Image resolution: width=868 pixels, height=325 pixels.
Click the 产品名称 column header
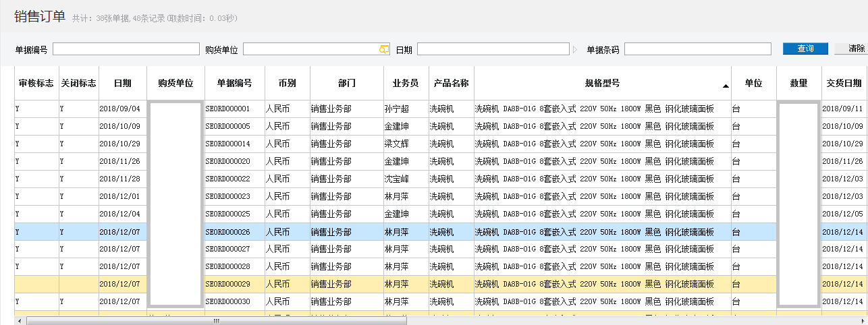click(452, 84)
